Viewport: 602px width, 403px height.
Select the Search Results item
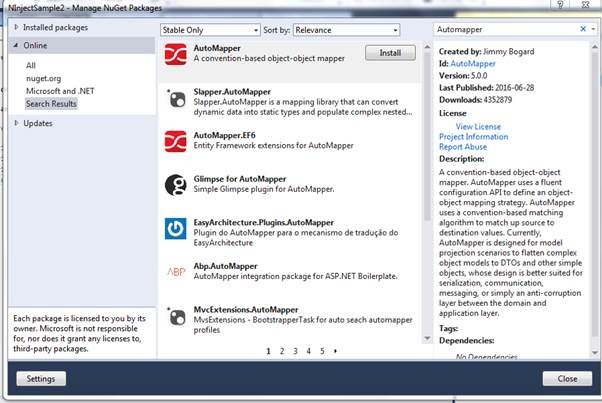(x=51, y=104)
